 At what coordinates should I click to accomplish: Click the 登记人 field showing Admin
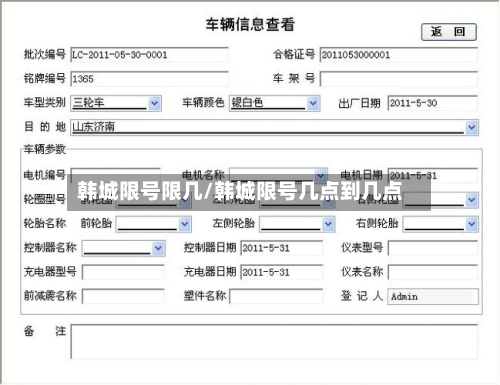tap(433, 296)
